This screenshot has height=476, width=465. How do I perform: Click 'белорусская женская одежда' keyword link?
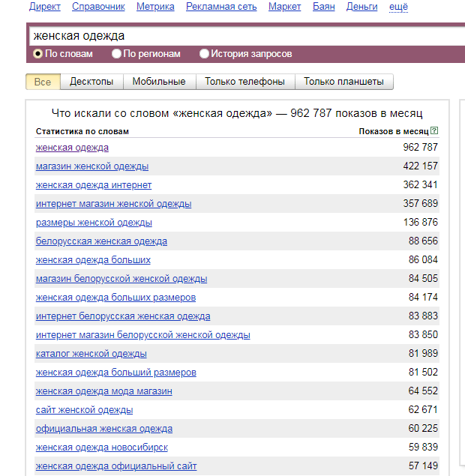pyautogui.click(x=101, y=241)
